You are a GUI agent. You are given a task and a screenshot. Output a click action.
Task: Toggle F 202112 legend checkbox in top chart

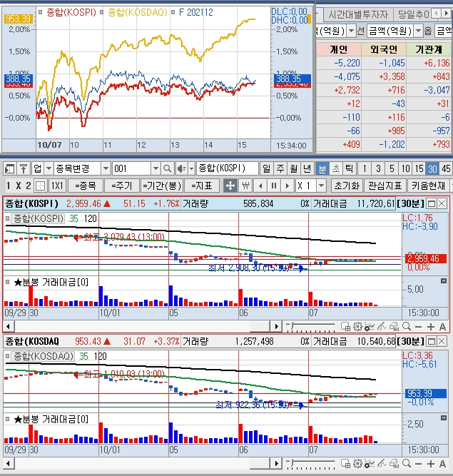point(173,12)
